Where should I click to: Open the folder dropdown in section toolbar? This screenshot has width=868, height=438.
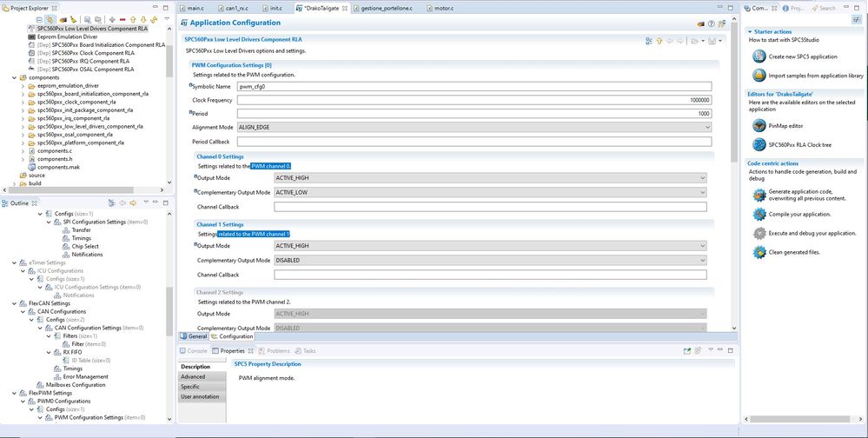pos(703,41)
